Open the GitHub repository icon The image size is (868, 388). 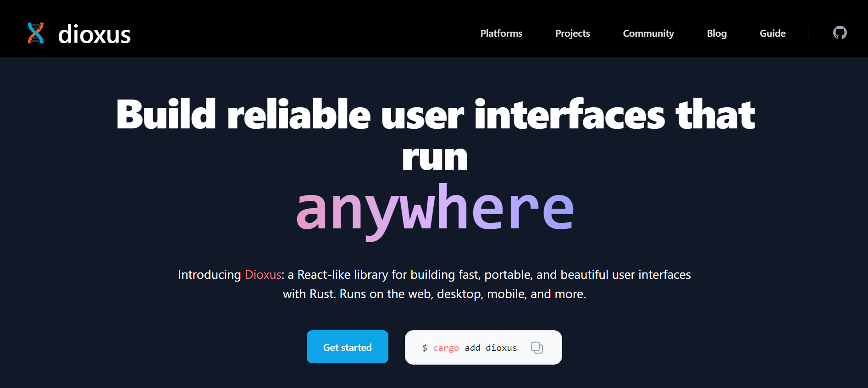coord(840,33)
